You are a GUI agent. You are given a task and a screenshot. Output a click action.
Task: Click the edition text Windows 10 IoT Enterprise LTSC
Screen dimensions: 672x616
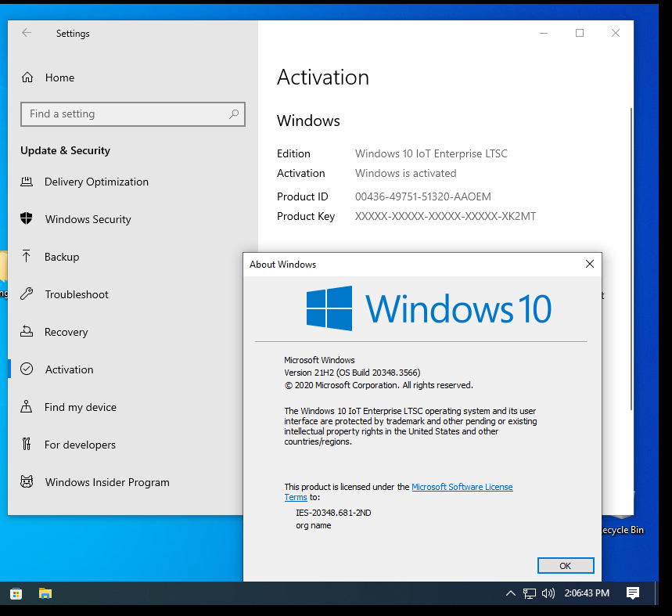tap(431, 153)
